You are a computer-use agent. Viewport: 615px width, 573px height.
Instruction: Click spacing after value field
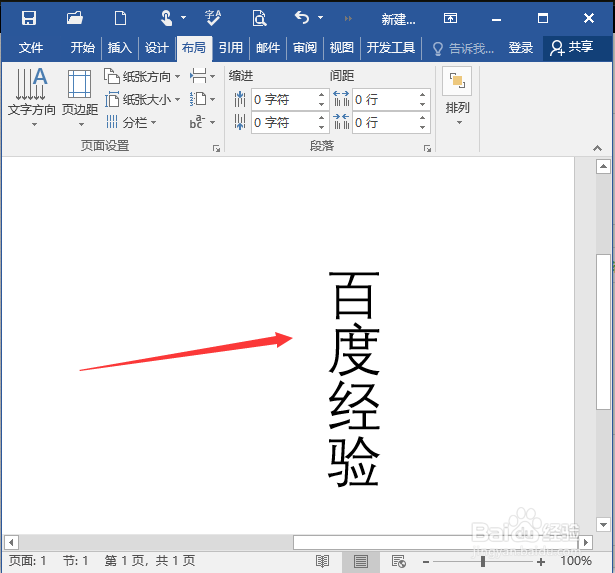[385, 122]
